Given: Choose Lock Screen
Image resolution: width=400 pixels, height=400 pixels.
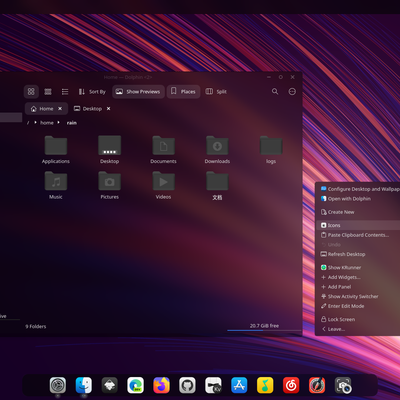Looking at the screenshot, I should pyautogui.click(x=359, y=319).
